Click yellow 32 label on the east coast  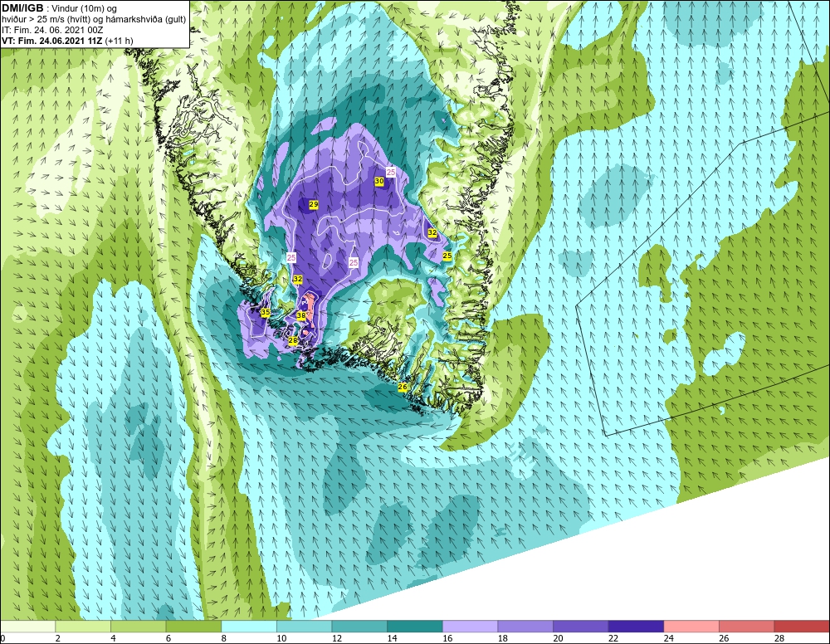432,232
